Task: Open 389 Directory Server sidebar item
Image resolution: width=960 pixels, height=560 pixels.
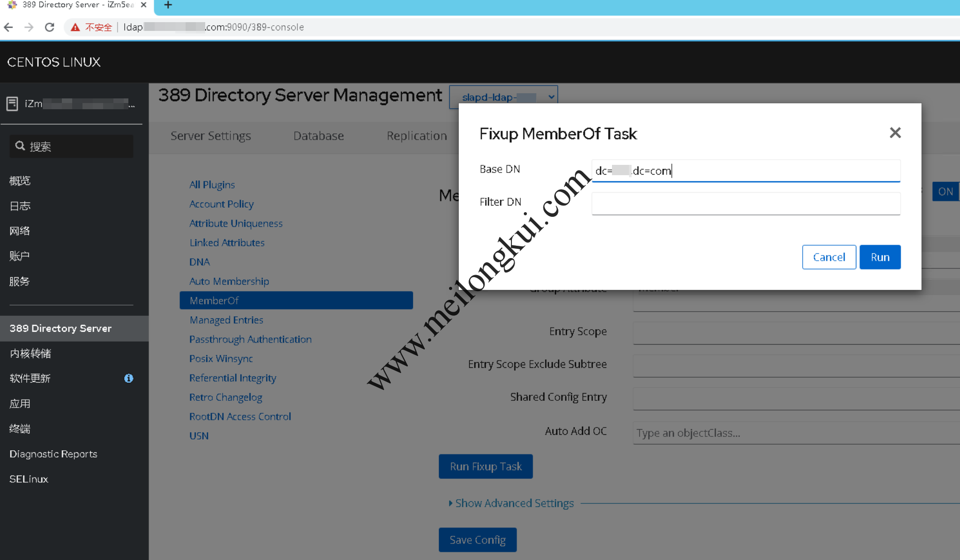Action: point(74,329)
